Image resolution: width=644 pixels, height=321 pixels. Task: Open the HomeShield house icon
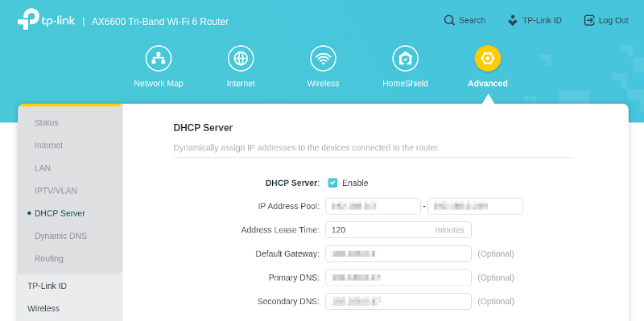(406, 58)
